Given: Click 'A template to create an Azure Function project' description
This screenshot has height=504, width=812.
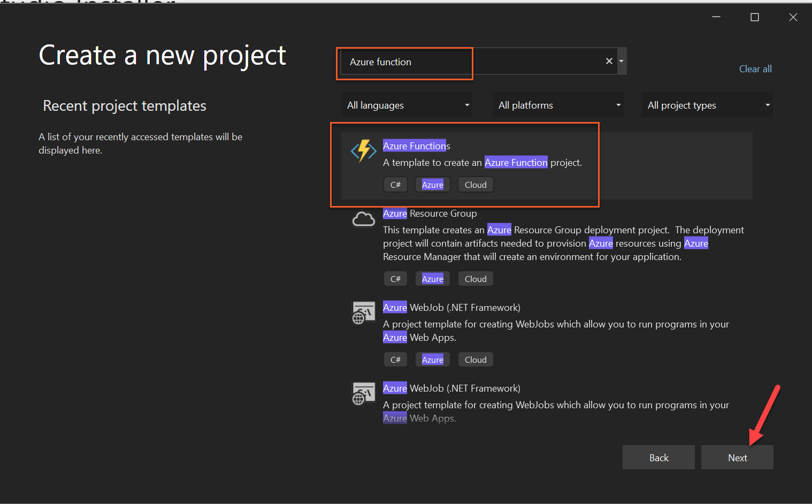Looking at the screenshot, I should click(x=482, y=162).
